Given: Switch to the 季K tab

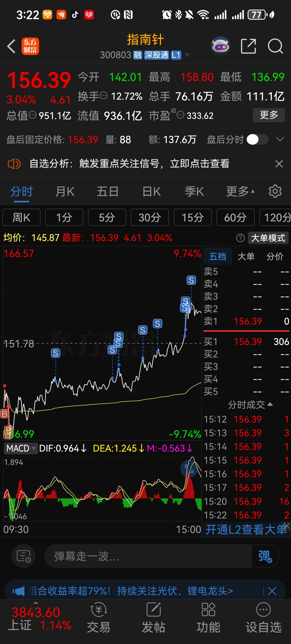Looking at the screenshot, I should pyautogui.click(x=194, y=191).
